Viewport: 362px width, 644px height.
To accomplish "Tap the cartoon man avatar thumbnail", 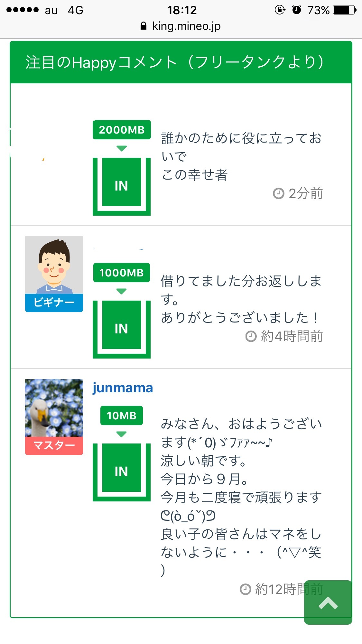I will pyautogui.click(x=54, y=265).
